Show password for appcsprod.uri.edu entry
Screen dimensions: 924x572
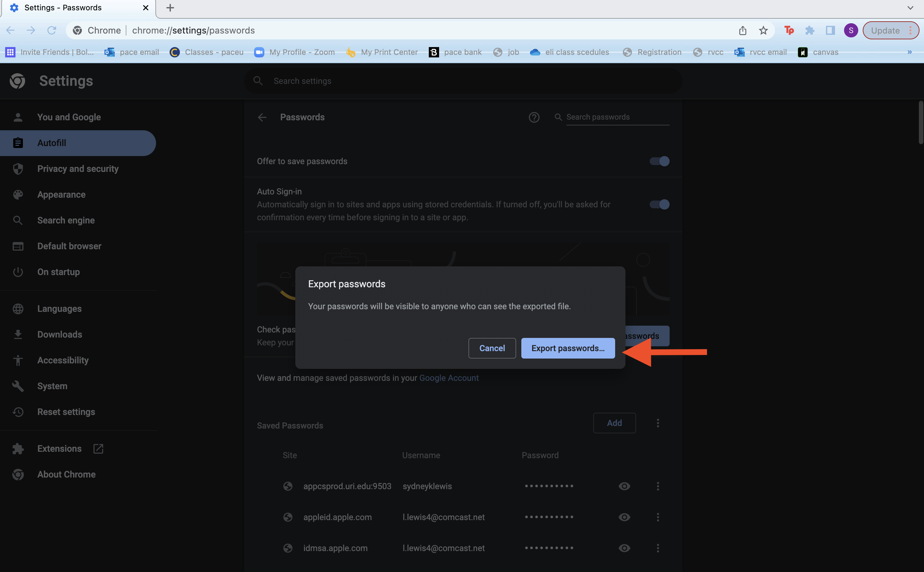click(x=624, y=486)
